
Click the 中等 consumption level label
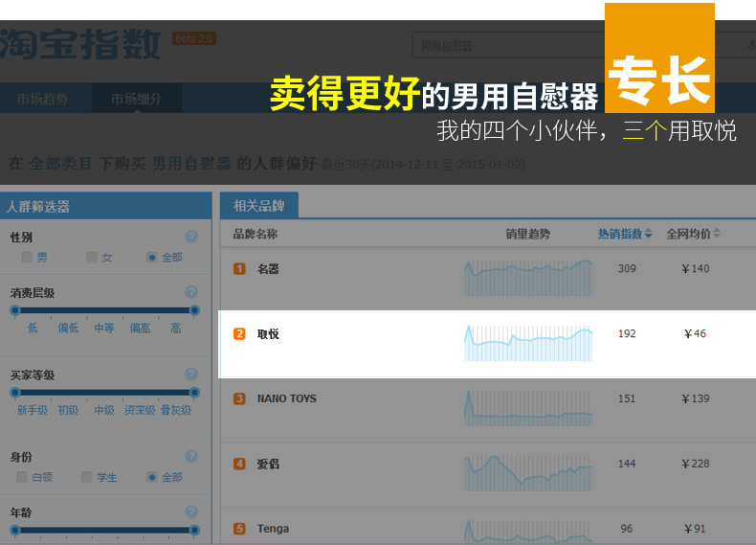pyautogui.click(x=104, y=329)
